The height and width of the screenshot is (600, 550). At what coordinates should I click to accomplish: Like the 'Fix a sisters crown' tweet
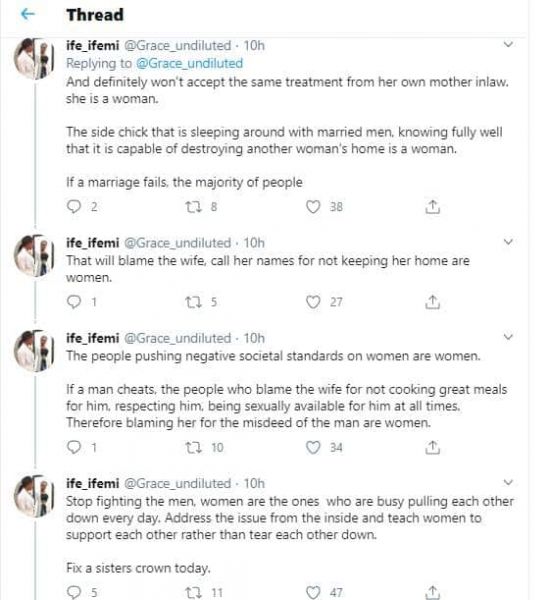click(x=313, y=592)
